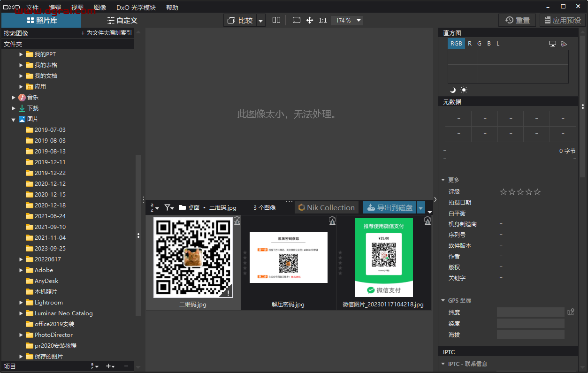Select the AnyDesk folder
The width and height of the screenshot is (588, 373).
pos(42,281)
